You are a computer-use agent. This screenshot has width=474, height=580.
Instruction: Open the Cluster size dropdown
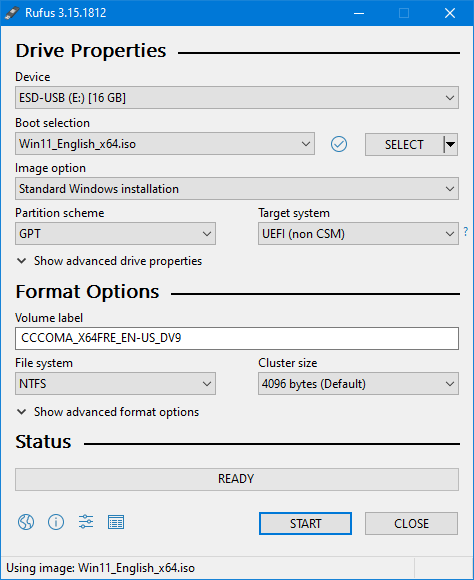tap(358, 384)
